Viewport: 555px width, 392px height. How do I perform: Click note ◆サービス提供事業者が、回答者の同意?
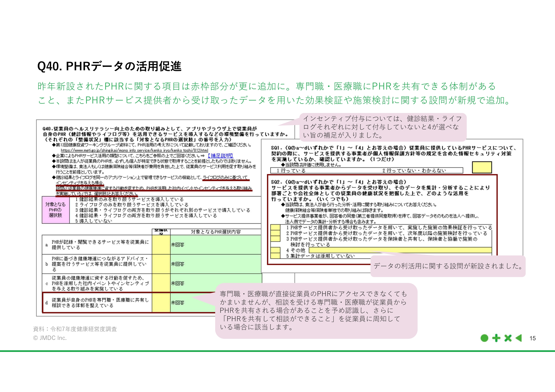(x=380, y=219)
